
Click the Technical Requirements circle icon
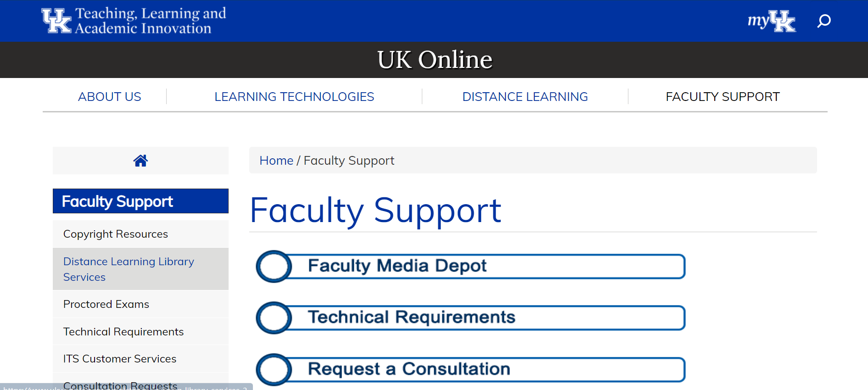(274, 318)
